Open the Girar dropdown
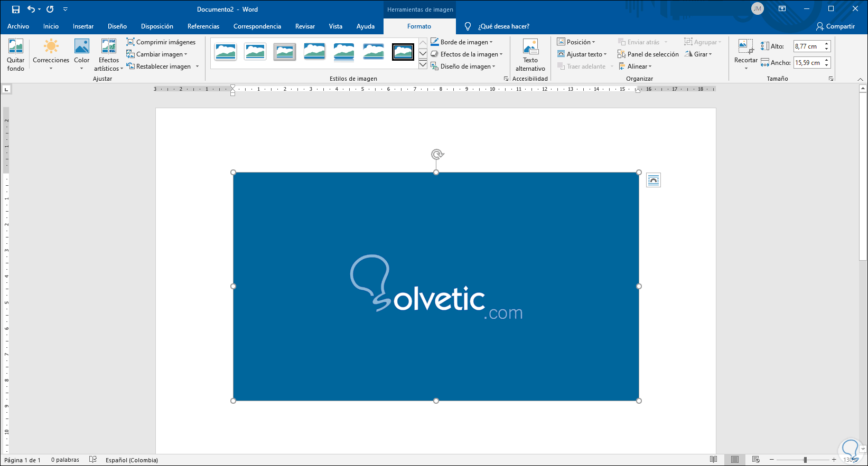868x466 pixels. click(698, 54)
